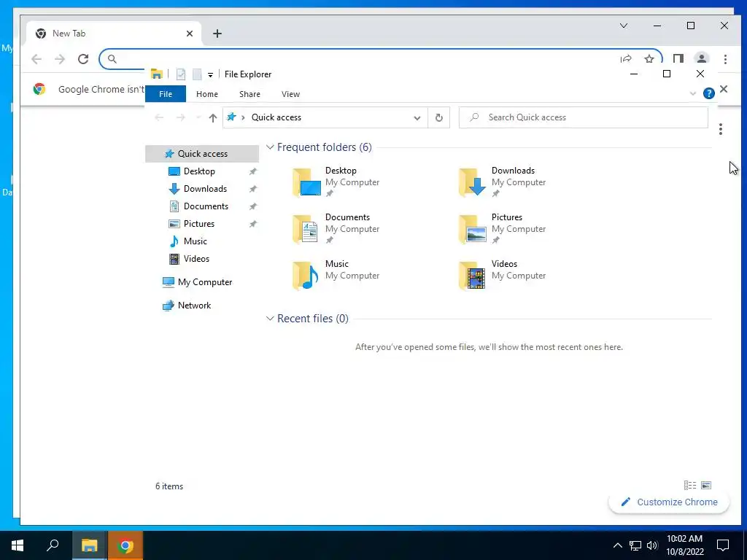This screenshot has width=747, height=560.
Task: Open Windows taskbar search
Action: (53, 545)
